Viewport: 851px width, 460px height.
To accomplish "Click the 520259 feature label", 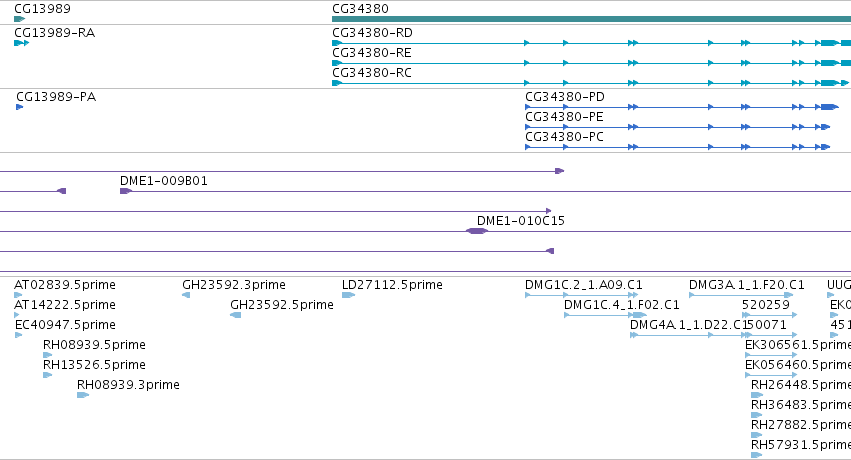I will pyautogui.click(x=766, y=305).
